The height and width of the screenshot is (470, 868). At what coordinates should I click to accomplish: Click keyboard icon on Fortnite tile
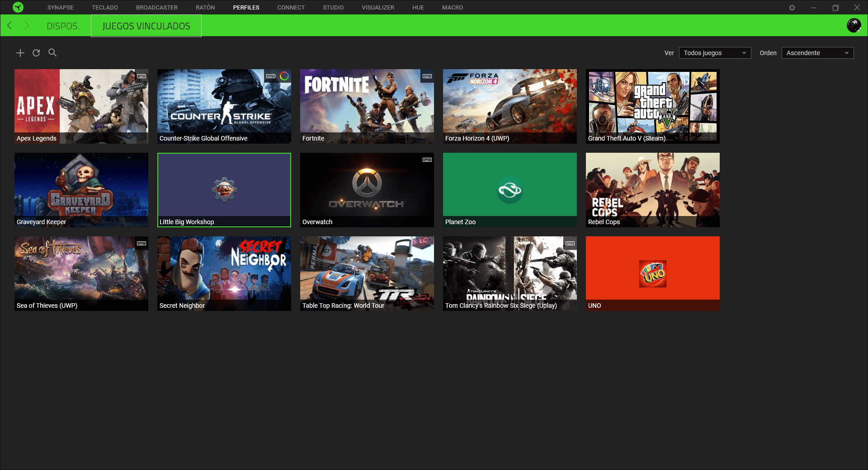point(427,76)
